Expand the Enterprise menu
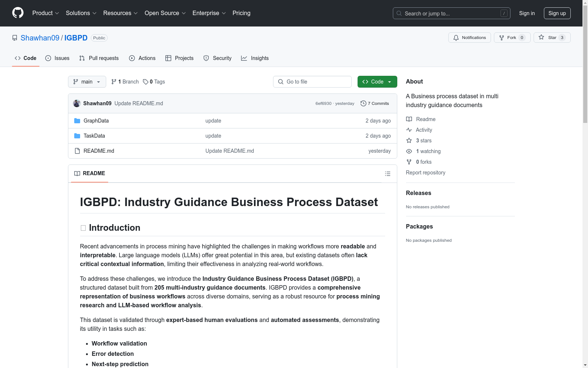588x368 pixels. tap(209, 13)
